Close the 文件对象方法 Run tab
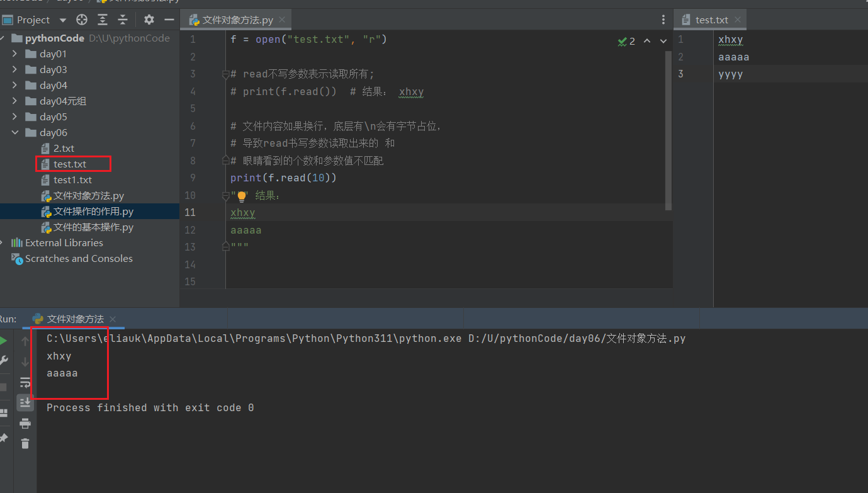The image size is (868, 493). point(113,319)
